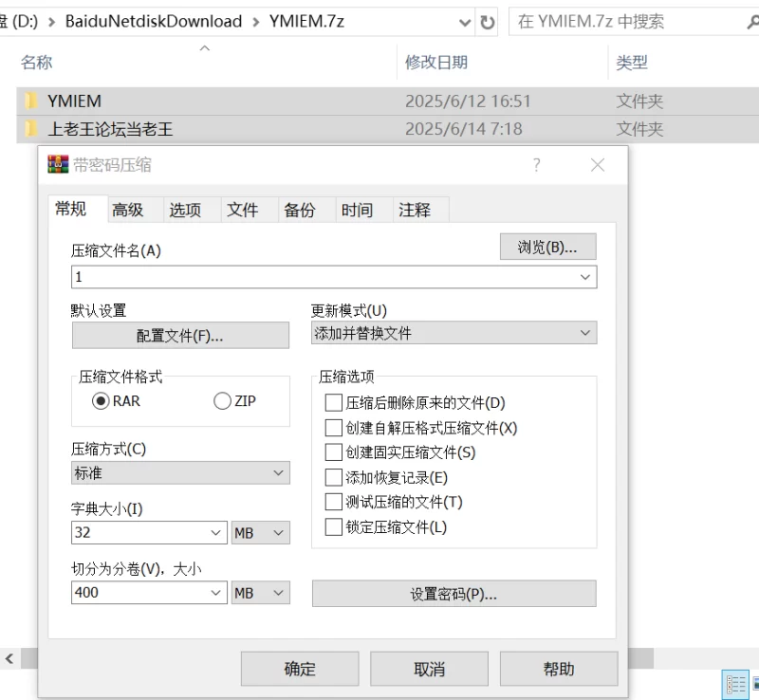Tick 创建固实压缩文件(S) checkbox
This screenshot has width=759, height=700.
334,452
